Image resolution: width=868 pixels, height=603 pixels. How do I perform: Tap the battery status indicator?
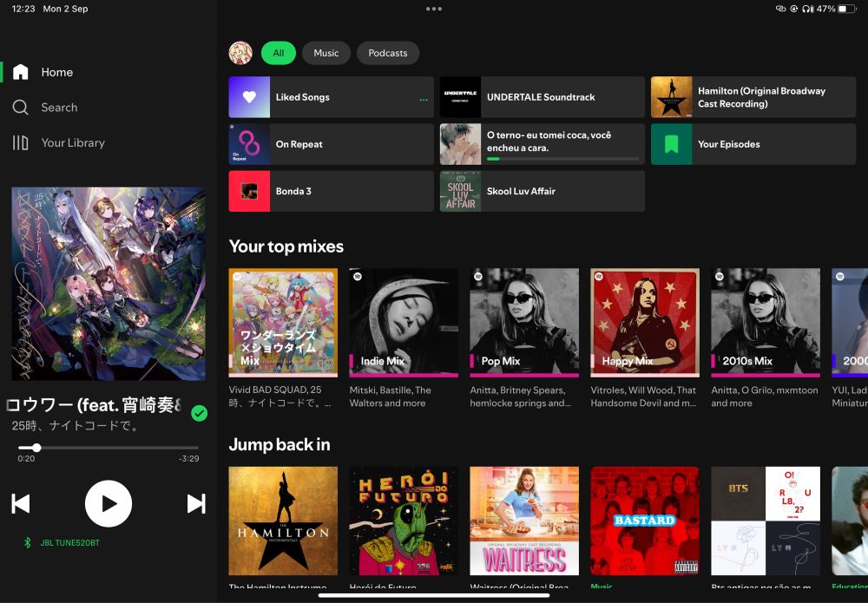pyautogui.click(x=847, y=9)
